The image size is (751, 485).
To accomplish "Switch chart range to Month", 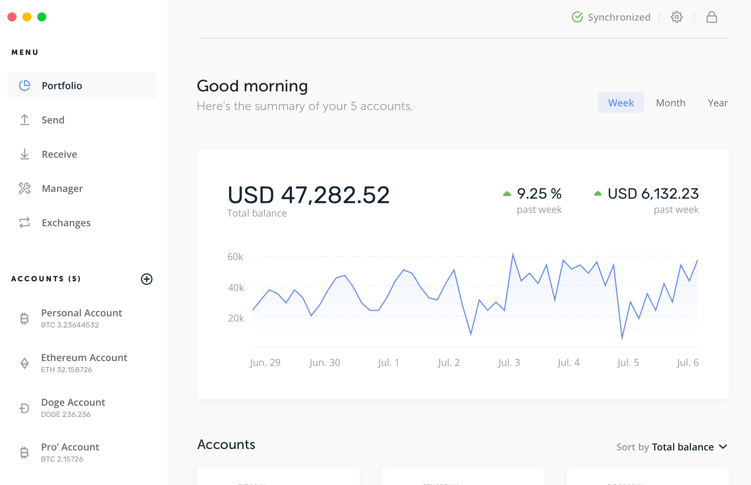I will pos(670,103).
